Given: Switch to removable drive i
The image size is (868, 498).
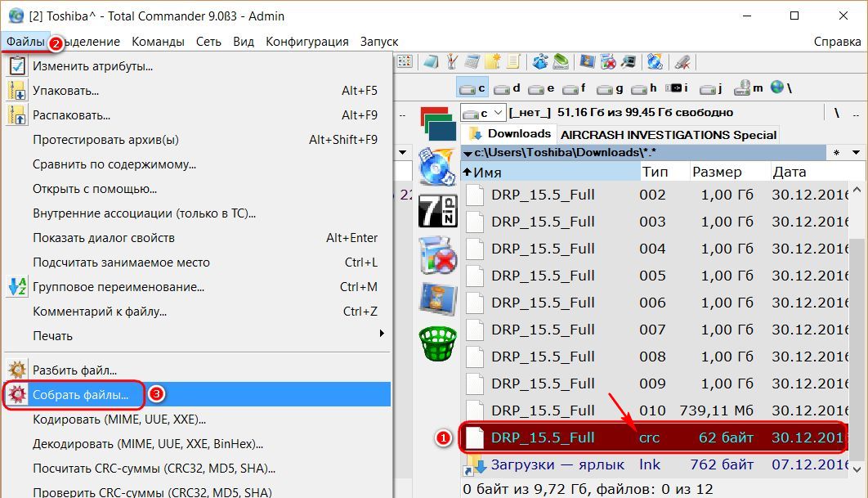Looking at the screenshot, I should [x=677, y=88].
